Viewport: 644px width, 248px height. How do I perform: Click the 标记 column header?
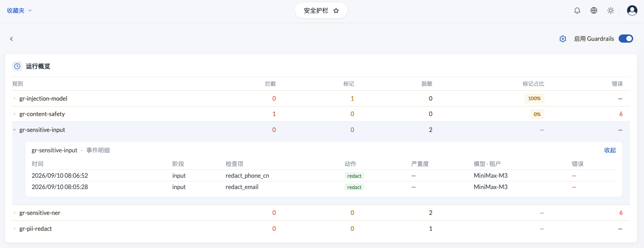349,84
